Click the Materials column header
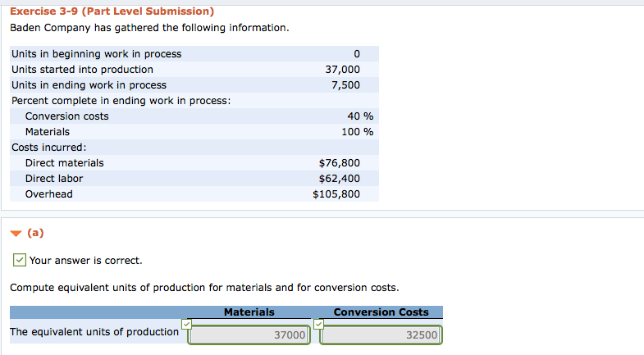Viewport: 644px width, 355px height. 249,312
